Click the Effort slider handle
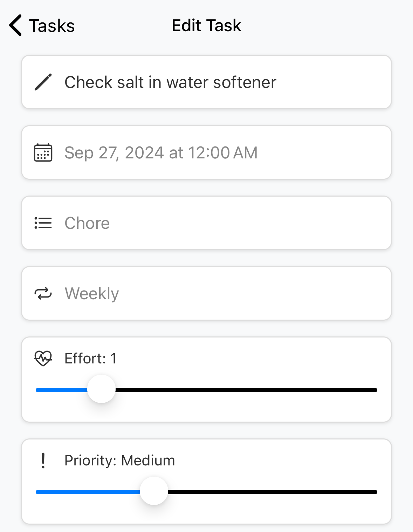 tap(101, 389)
